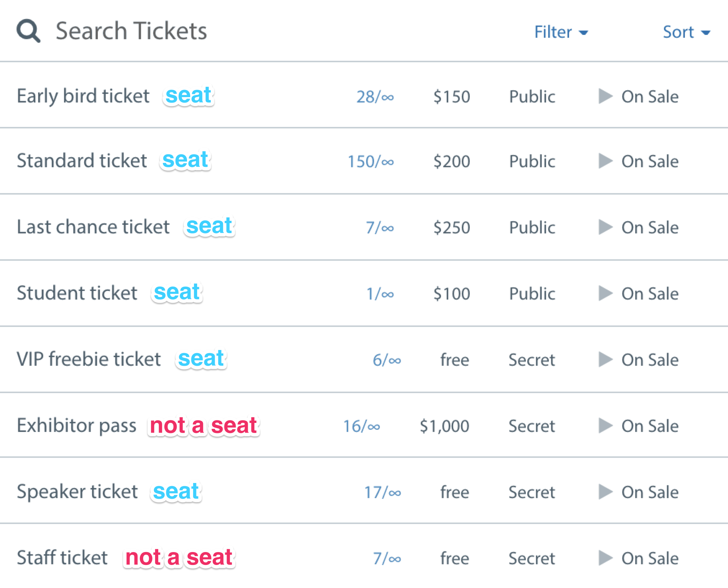728x588 pixels.
Task: Click the play icon on Staff ticket row
Action: 605,558
